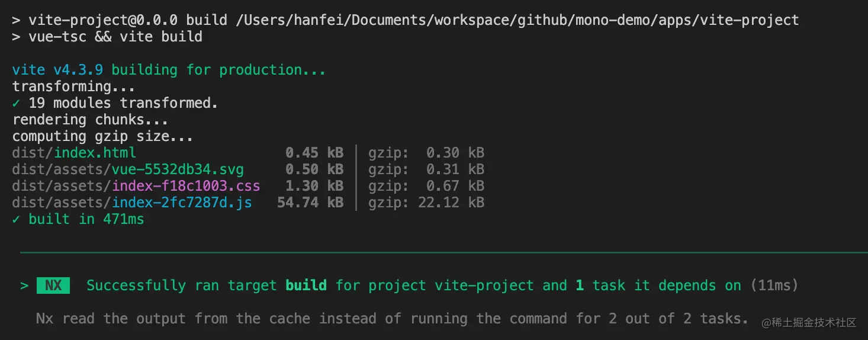868x340 pixels.
Task: Click the bold 'build' target word
Action: 306,286
